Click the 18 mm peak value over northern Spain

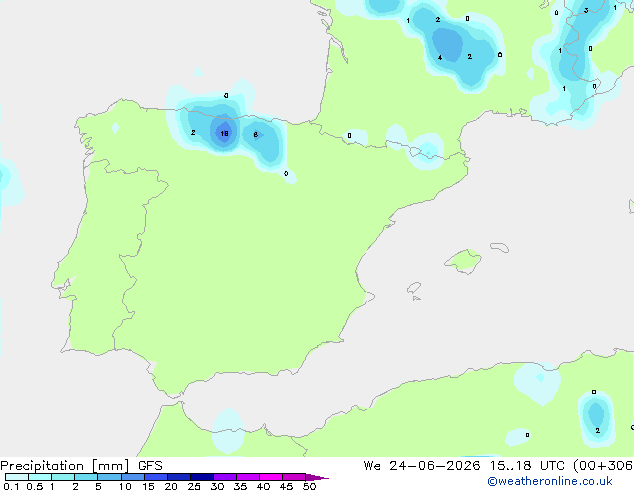[224, 133]
